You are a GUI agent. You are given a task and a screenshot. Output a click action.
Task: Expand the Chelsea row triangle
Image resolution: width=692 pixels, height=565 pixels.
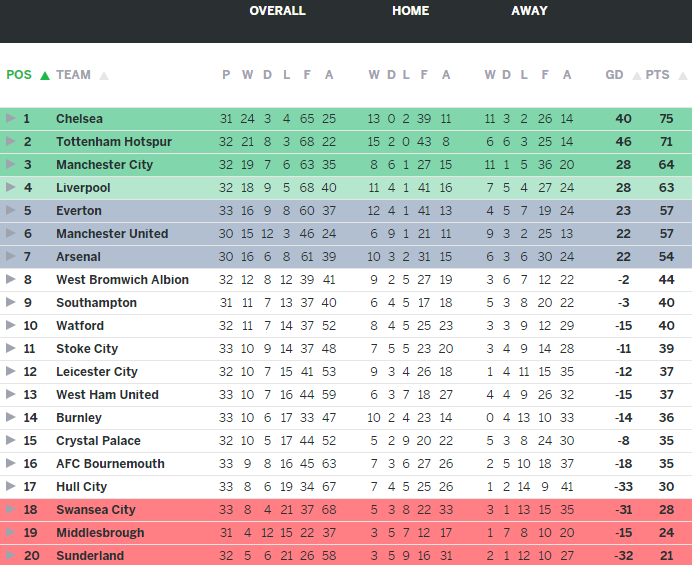pyautogui.click(x=10, y=119)
